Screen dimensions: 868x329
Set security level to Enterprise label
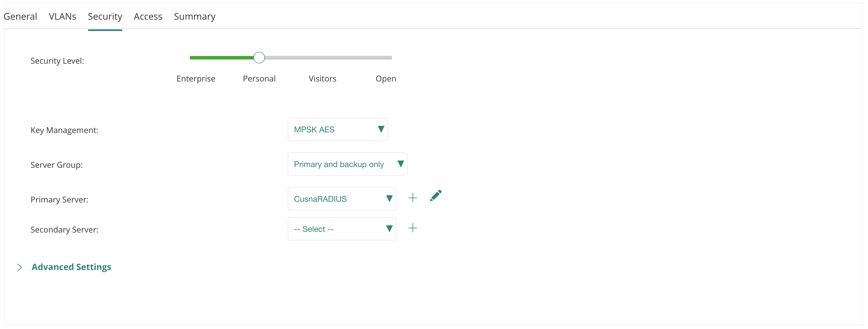[196, 79]
